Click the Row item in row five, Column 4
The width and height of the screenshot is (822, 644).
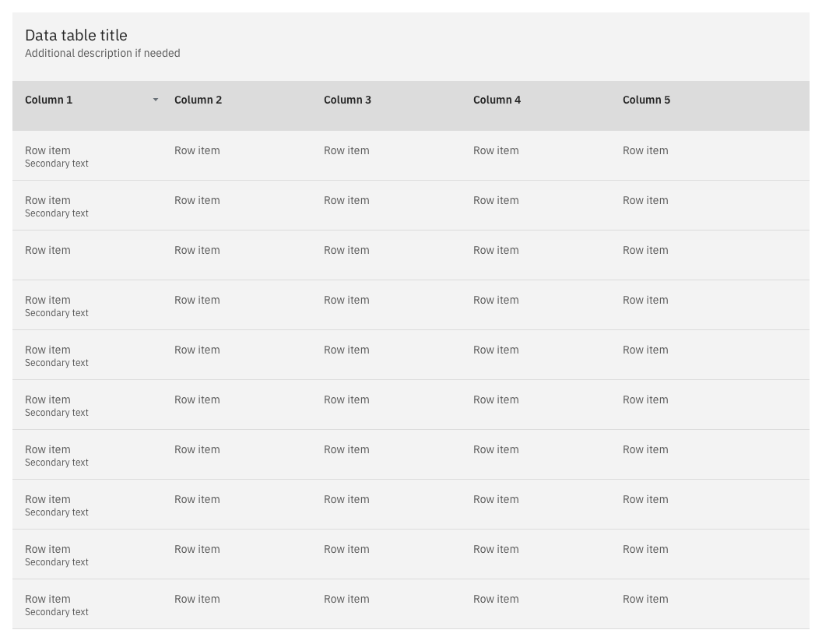coord(496,350)
